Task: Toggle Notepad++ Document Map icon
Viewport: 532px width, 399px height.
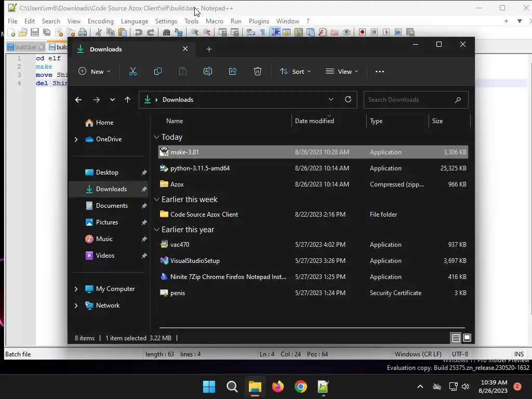Action: 299,32
